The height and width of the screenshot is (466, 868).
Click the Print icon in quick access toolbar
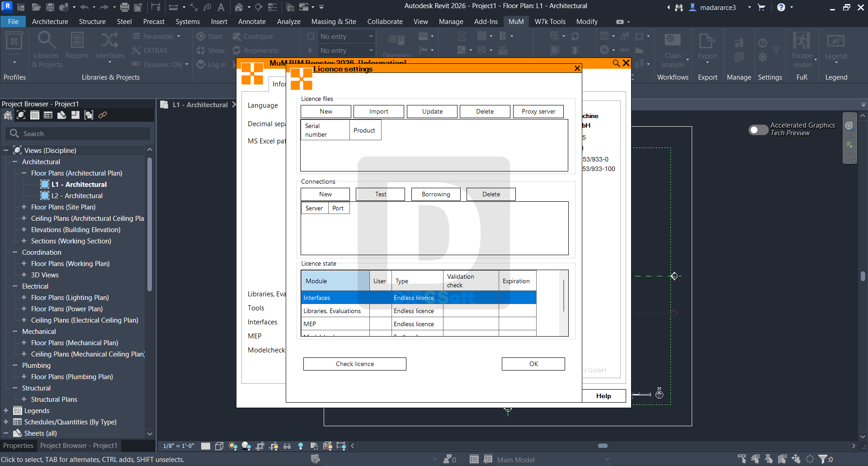(x=125, y=7)
